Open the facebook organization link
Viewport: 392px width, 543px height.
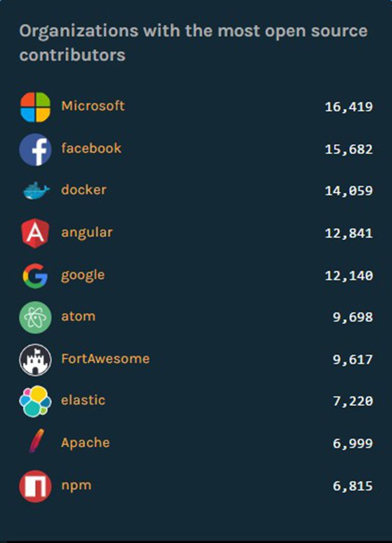pyautogui.click(x=91, y=148)
